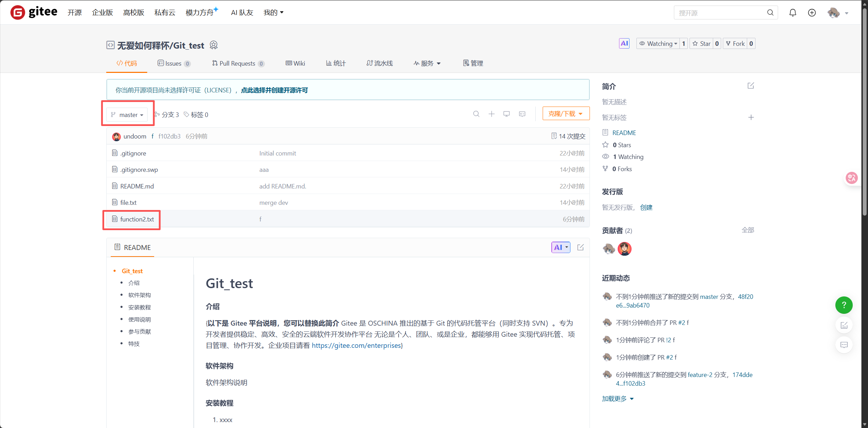
Task: Expand 加载更多 in recent activity
Action: (618, 399)
